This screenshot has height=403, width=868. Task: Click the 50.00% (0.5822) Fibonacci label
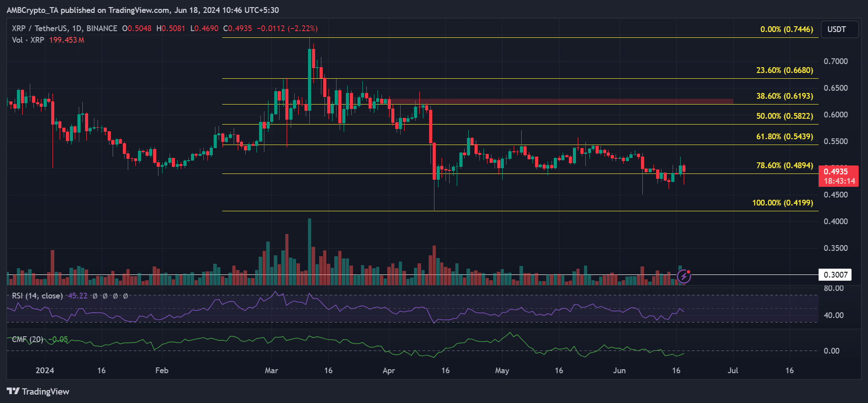point(785,116)
